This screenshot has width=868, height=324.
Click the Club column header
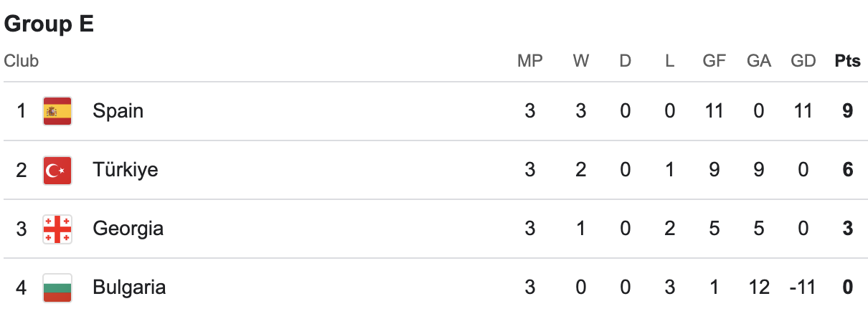[22, 61]
